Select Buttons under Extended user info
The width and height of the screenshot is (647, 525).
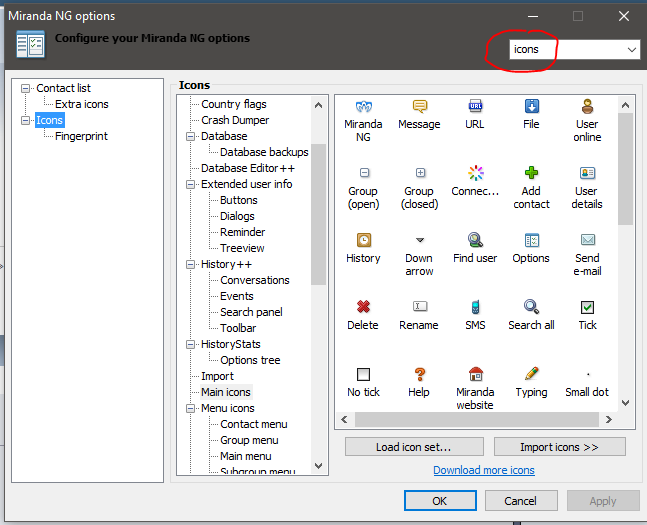(x=238, y=200)
